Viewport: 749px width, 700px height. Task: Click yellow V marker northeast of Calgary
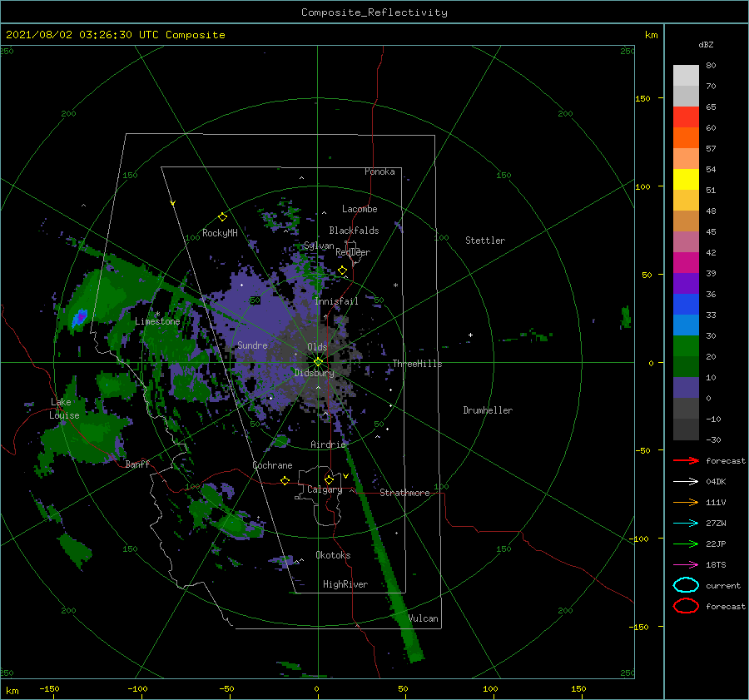coord(345,476)
